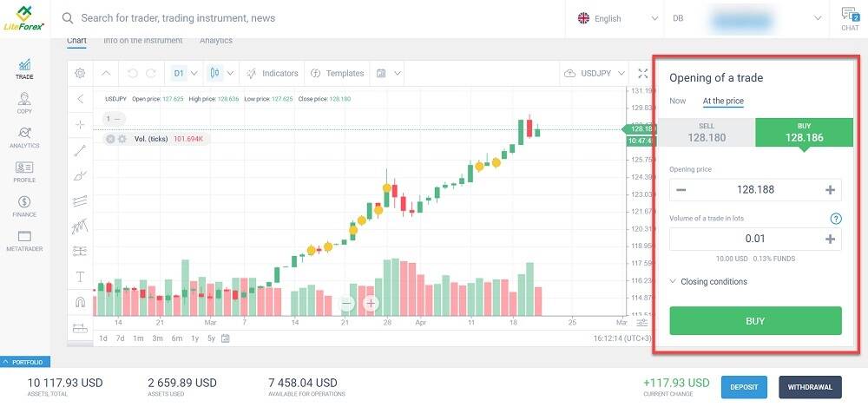
Task: Select the trend line drawing tool
Action: coord(80,150)
